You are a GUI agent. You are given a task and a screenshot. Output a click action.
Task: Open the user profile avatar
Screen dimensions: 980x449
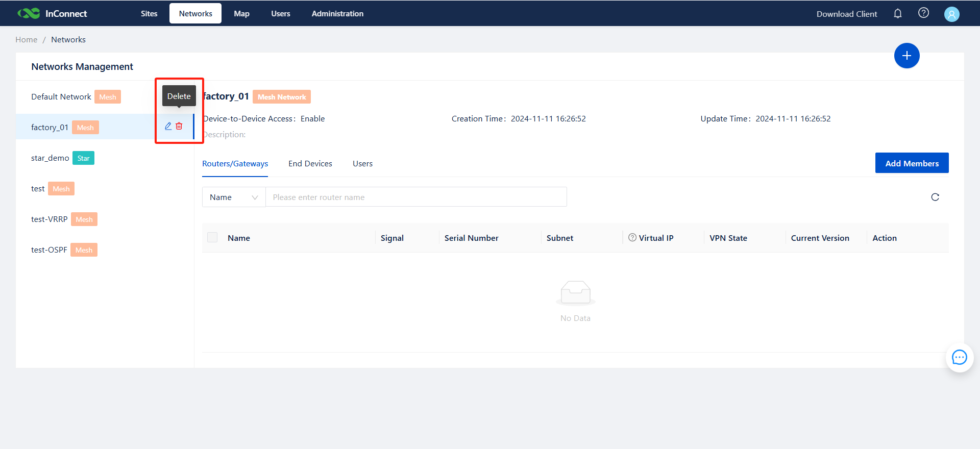[951, 14]
